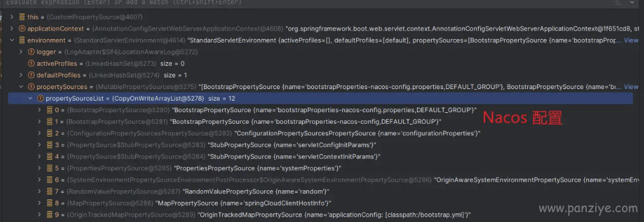Expand the 'this' CustomPropertySource variable

pos(12,17)
